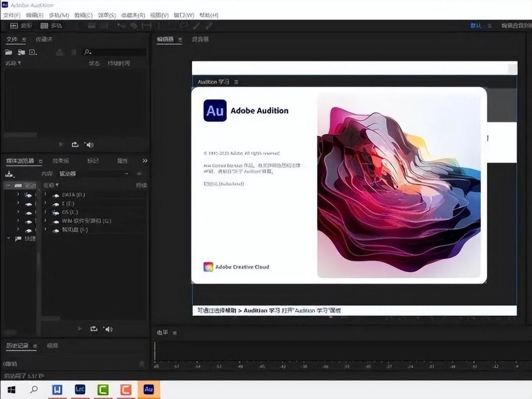This screenshot has height=399, width=532.
Task: Switch to the 视频 Video tab
Action: tap(52, 346)
